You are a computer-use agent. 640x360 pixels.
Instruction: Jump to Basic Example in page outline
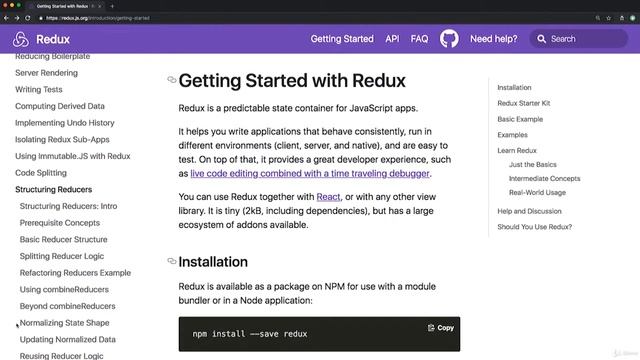point(520,119)
